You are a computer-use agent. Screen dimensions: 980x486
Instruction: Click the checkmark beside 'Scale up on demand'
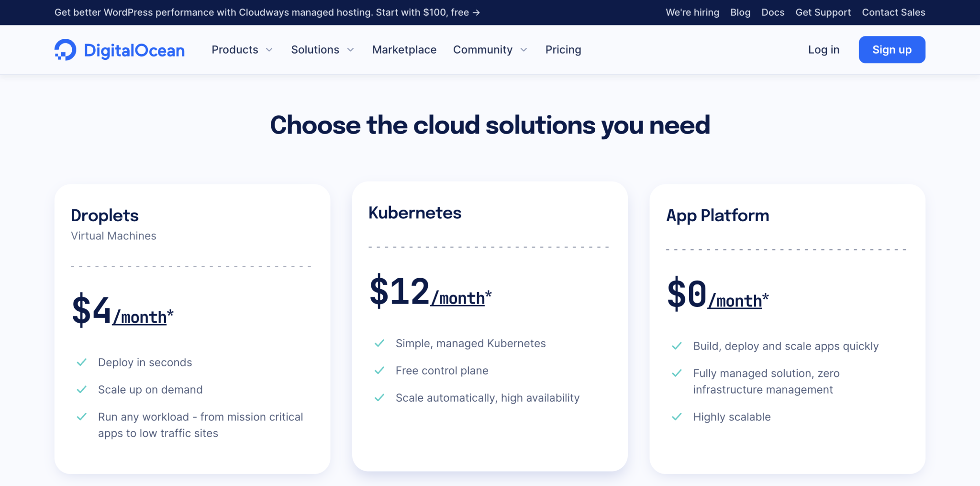pos(82,390)
